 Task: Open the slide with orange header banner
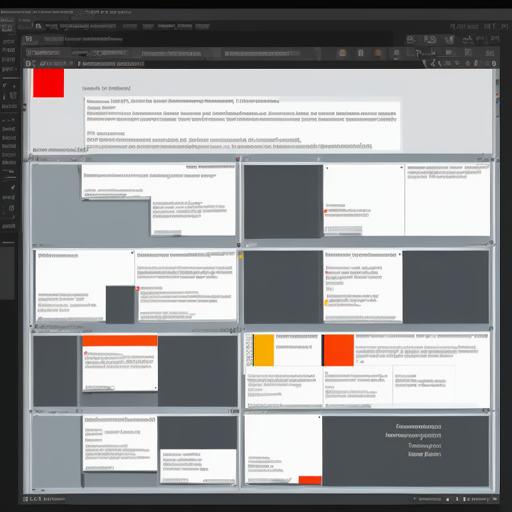click(120, 363)
